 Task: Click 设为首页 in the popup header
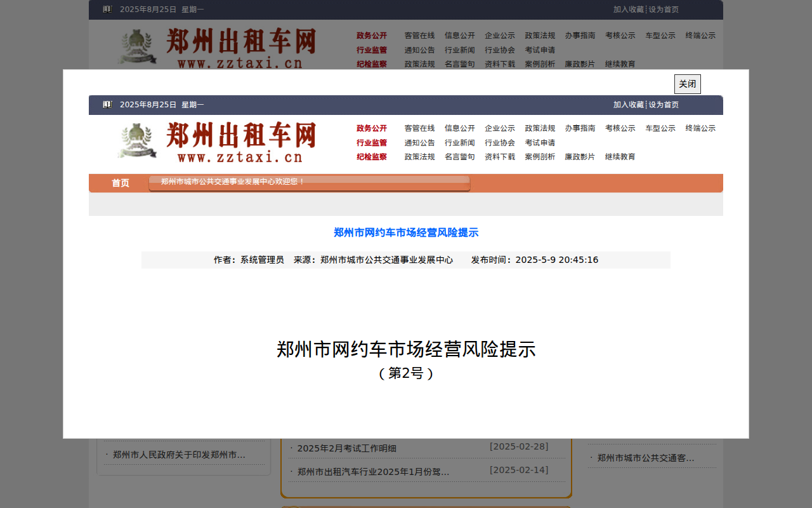[x=664, y=105]
